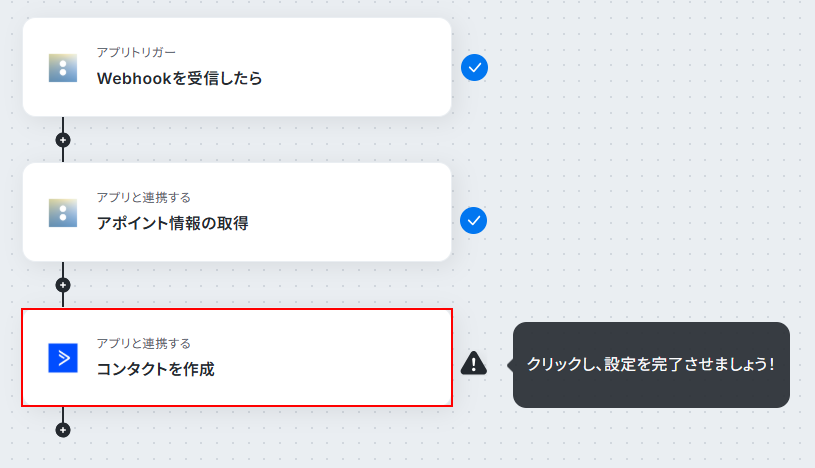Click blue arrow icon in コンタクトを作成 card

pos(63,358)
